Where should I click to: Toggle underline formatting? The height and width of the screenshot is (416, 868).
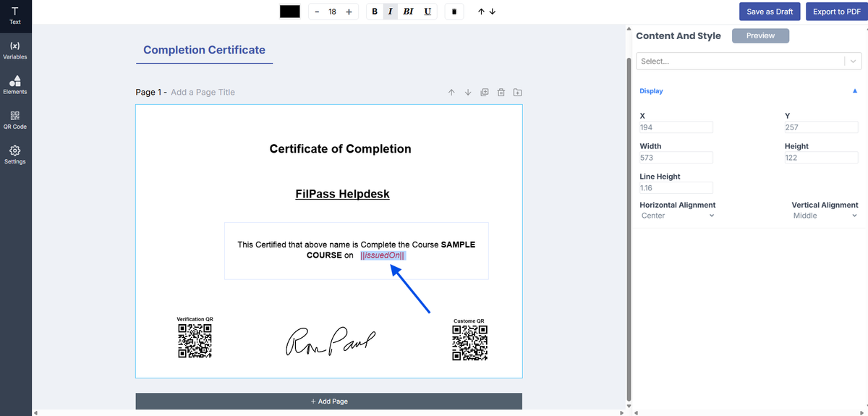(x=427, y=12)
